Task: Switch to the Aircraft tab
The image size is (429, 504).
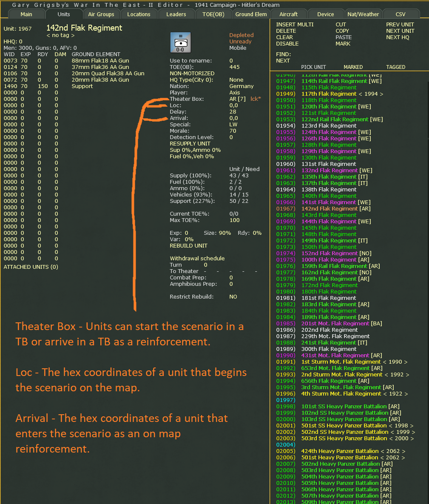Action: click(288, 14)
